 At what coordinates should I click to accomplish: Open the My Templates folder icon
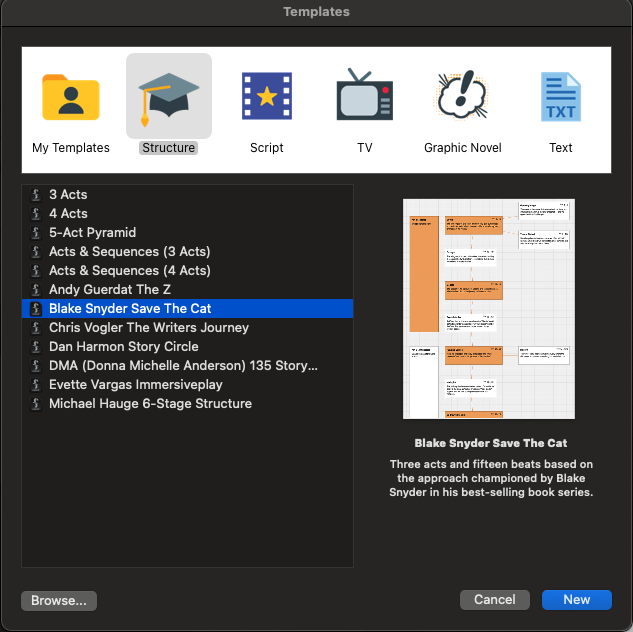tap(70, 97)
